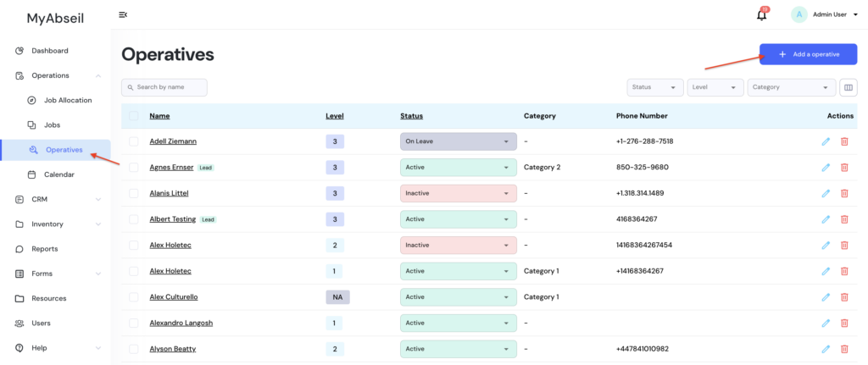Open the column chooser icon
The image size is (868, 365).
click(x=848, y=87)
